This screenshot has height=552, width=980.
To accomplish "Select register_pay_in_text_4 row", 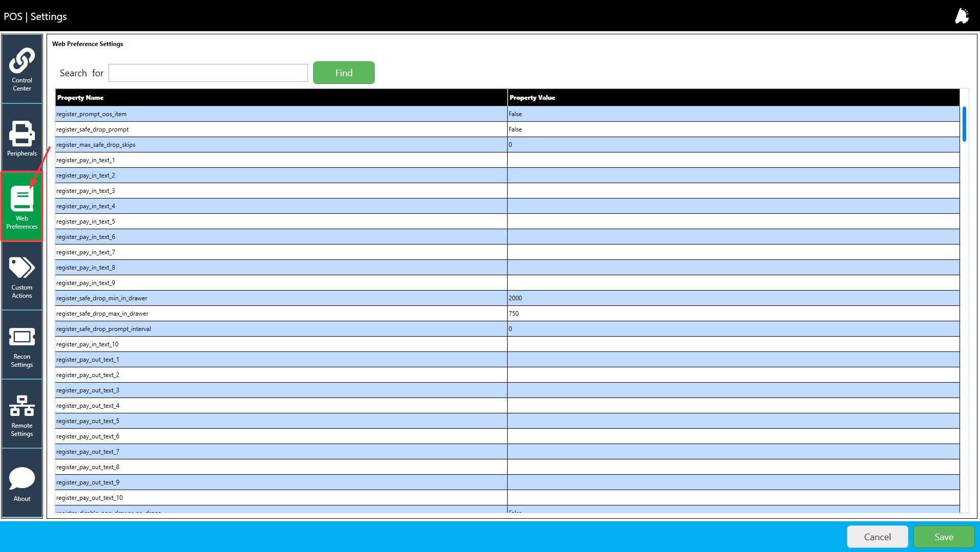I will [x=507, y=206].
